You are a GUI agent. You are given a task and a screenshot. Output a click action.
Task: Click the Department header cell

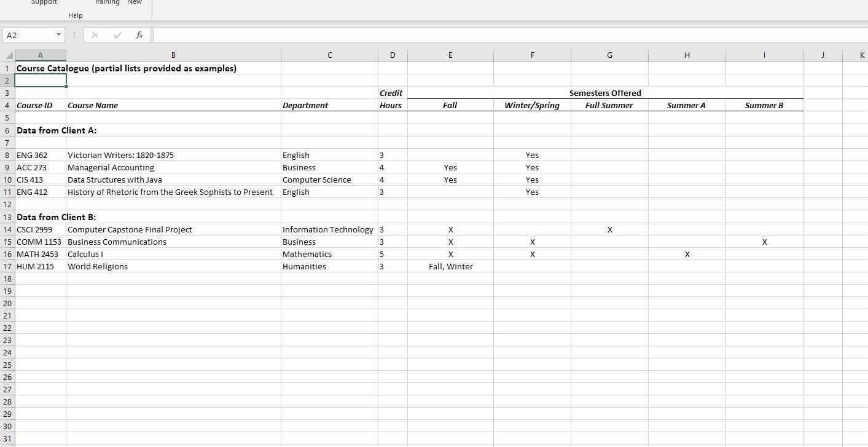[329, 105]
